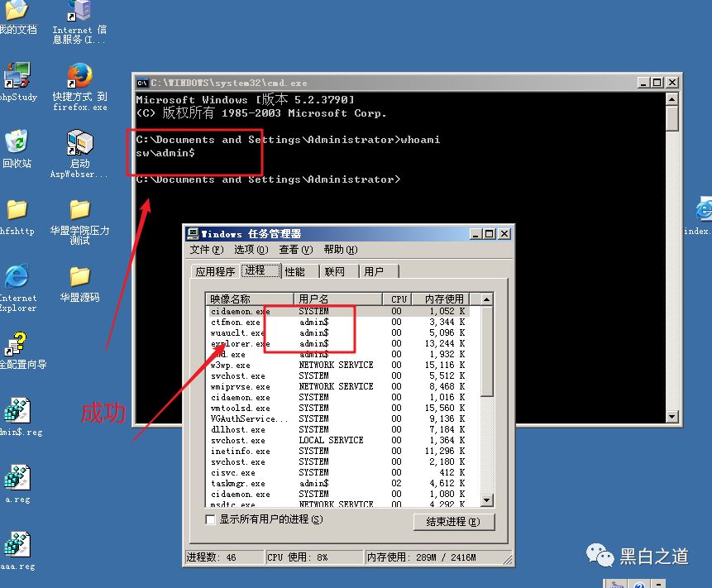Open the 文件(F) menu in Task Manager
This screenshot has height=588, width=712.
coord(207,250)
